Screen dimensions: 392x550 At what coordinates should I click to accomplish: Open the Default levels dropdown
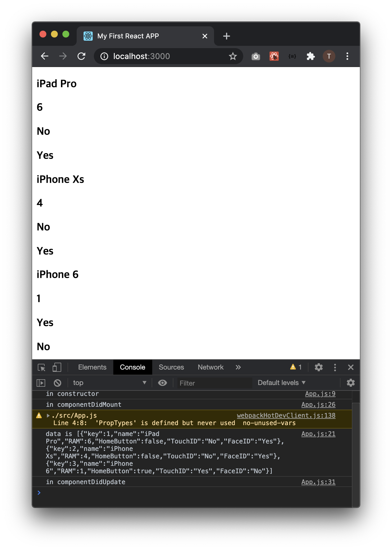(x=282, y=383)
